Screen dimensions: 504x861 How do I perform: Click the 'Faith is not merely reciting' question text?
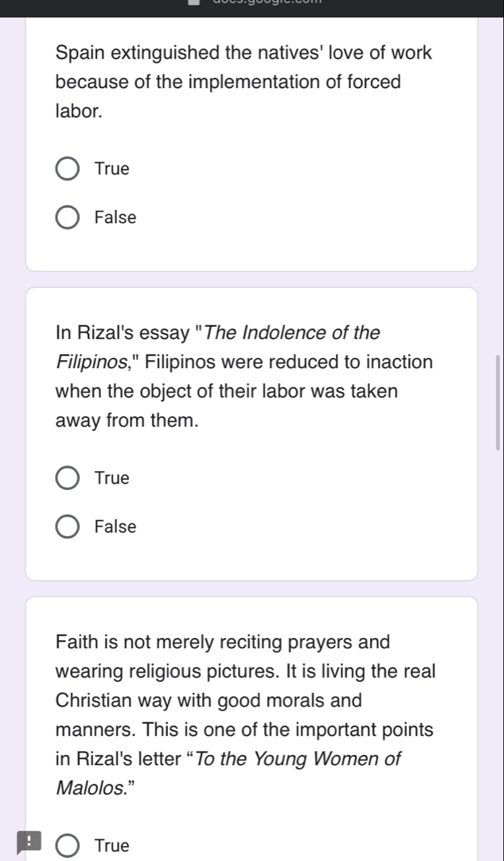pos(222,642)
